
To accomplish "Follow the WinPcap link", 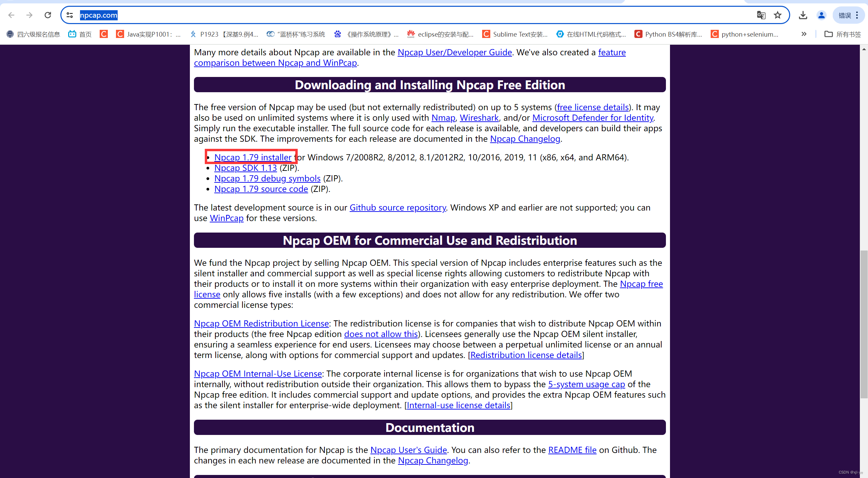I will pyautogui.click(x=227, y=218).
